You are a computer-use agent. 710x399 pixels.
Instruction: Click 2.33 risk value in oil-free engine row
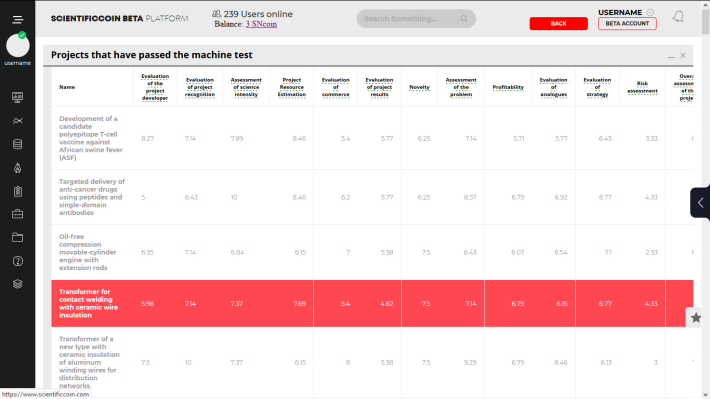(x=652, y=252)
